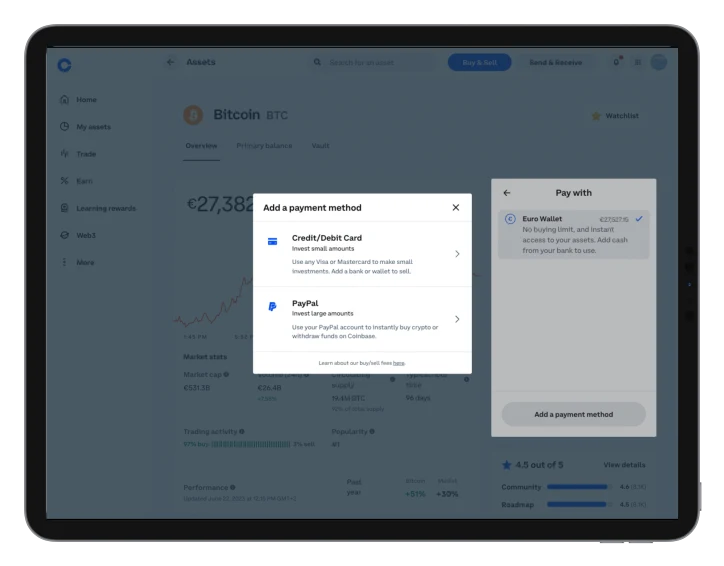Viewport: 724px width, 566px height.
Task: Open the apps grid icon
Action: pos(638,62)
